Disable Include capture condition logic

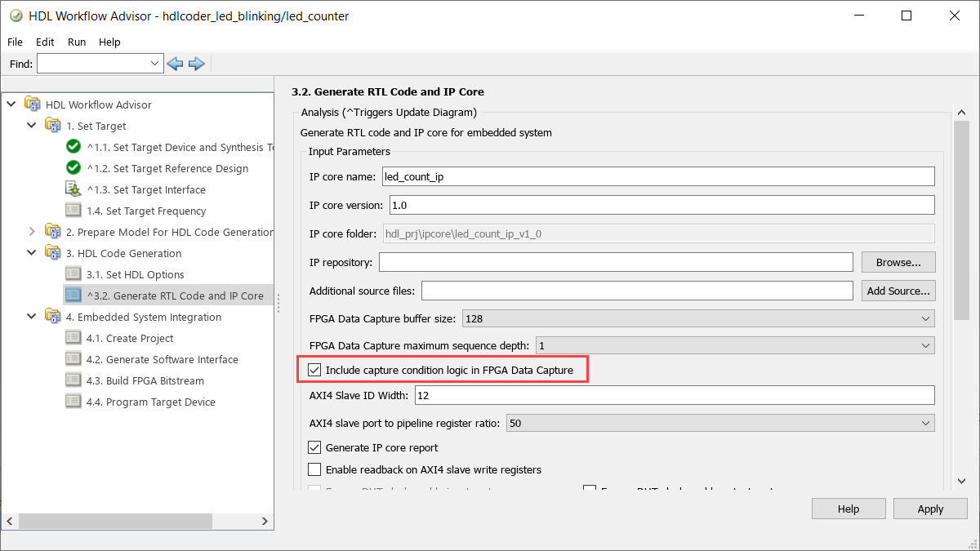(x=314, y=370)
